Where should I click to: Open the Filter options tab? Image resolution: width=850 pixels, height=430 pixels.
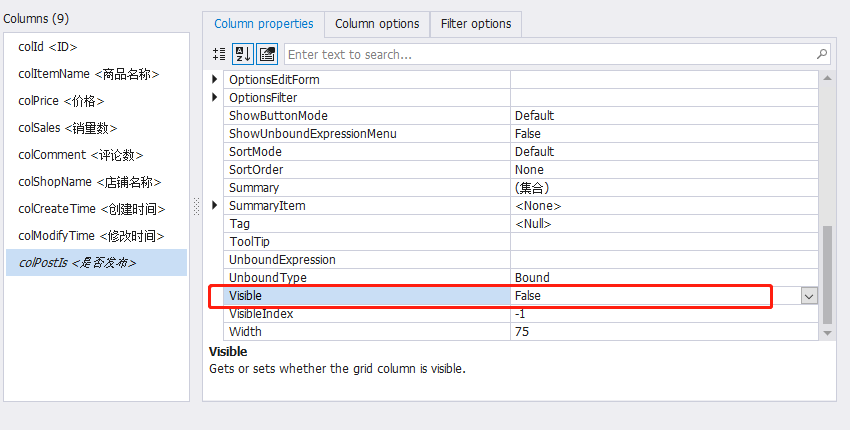click(x=476, y=24)
